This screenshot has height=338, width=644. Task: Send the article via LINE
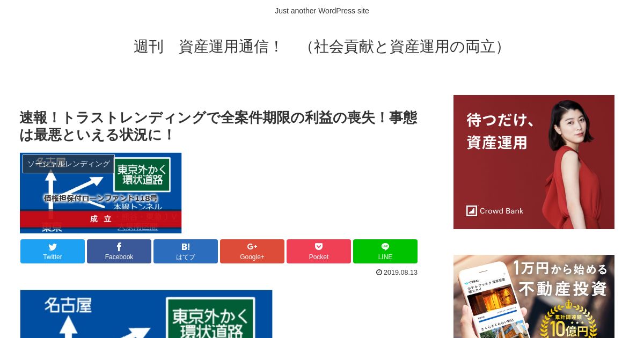pyautogui.click(x=385, y=251)
